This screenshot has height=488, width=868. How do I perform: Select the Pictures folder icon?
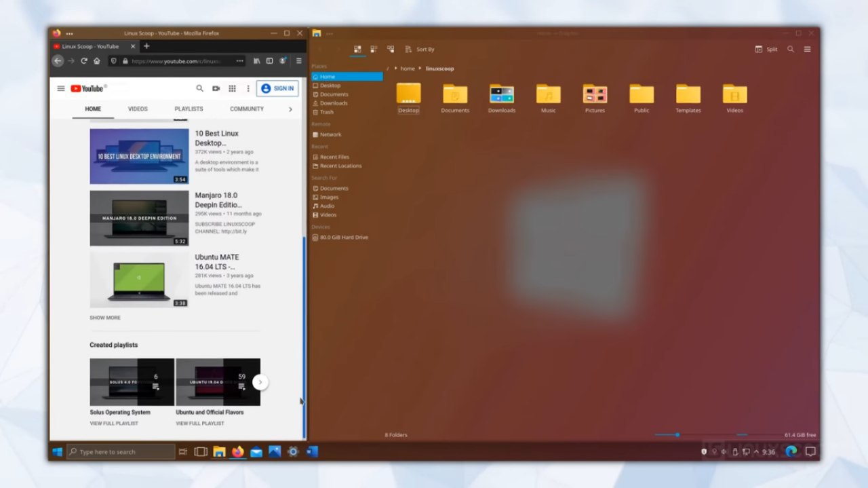coord(595,94)
